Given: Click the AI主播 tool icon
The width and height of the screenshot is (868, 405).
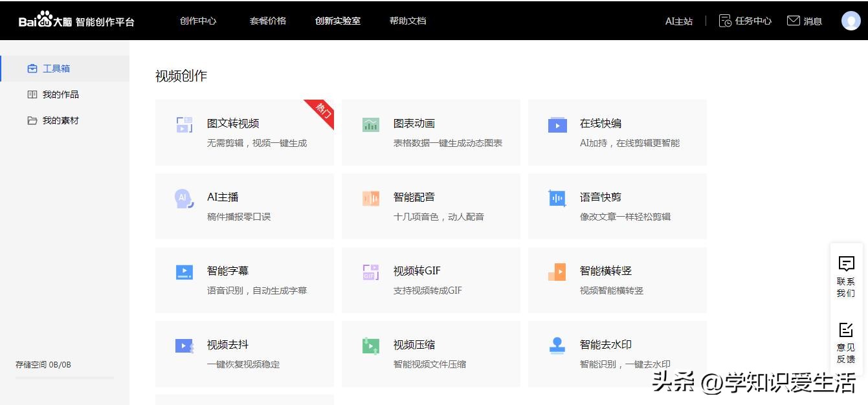Looking at the screenshot, I should click(x=184, y=197).
